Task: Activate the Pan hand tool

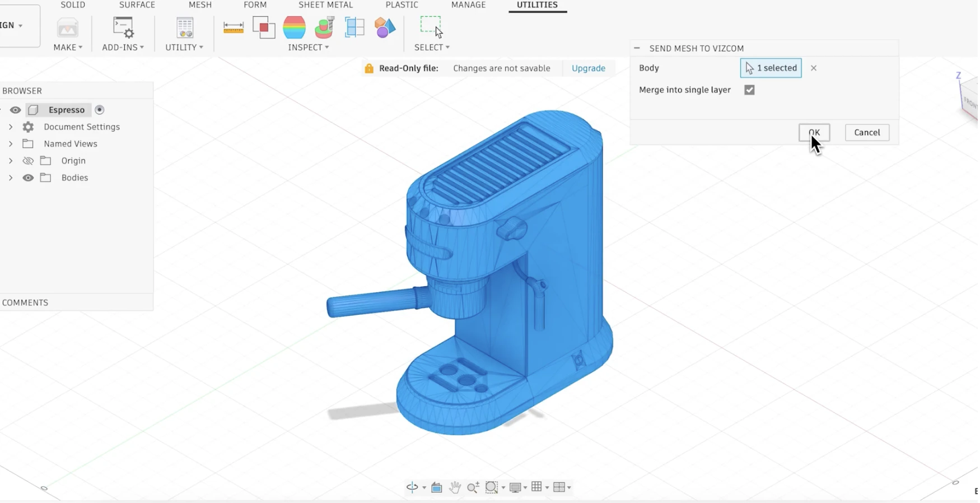Action: [x=455, y=487]
